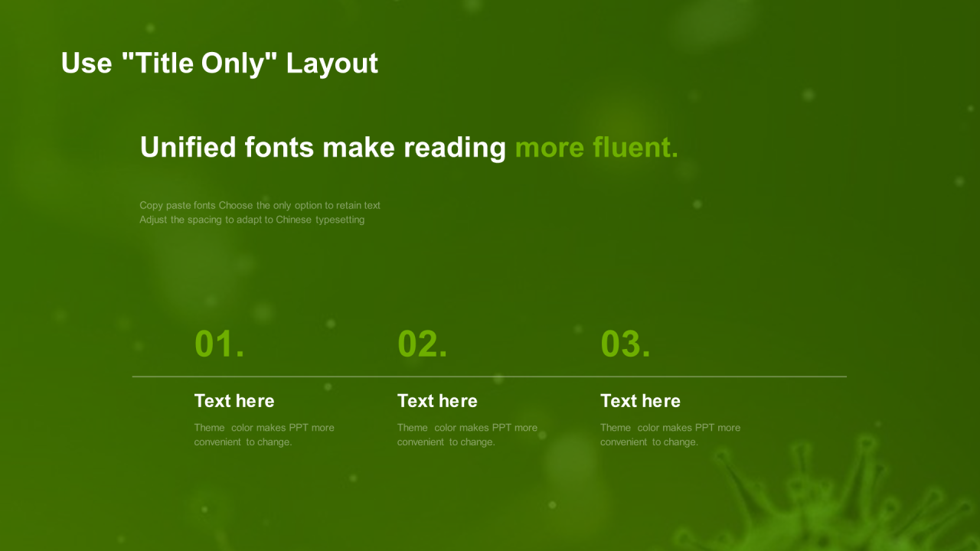Select 'Text here' under 02.
The image size is (980, 551).
click(x=437, y=401)
